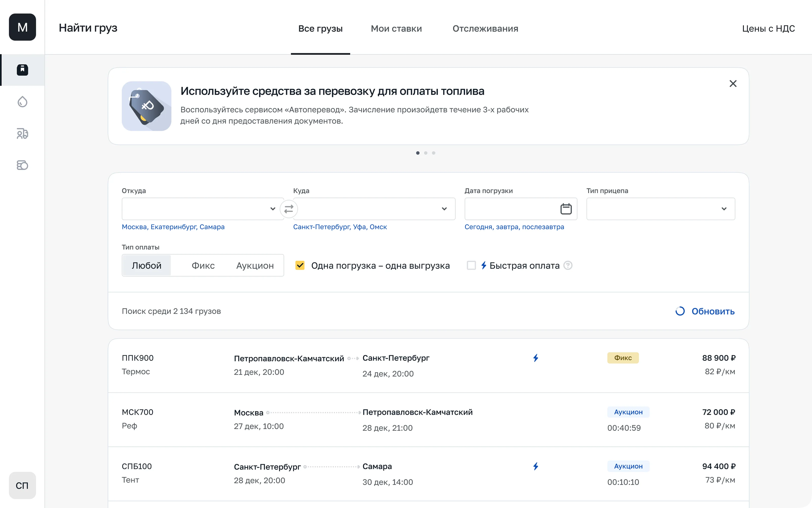Click unloading time 24 дек, 20:00
The height and width of the screenshot is (508, 812).
pyautogui.click(x=388, y=374)
